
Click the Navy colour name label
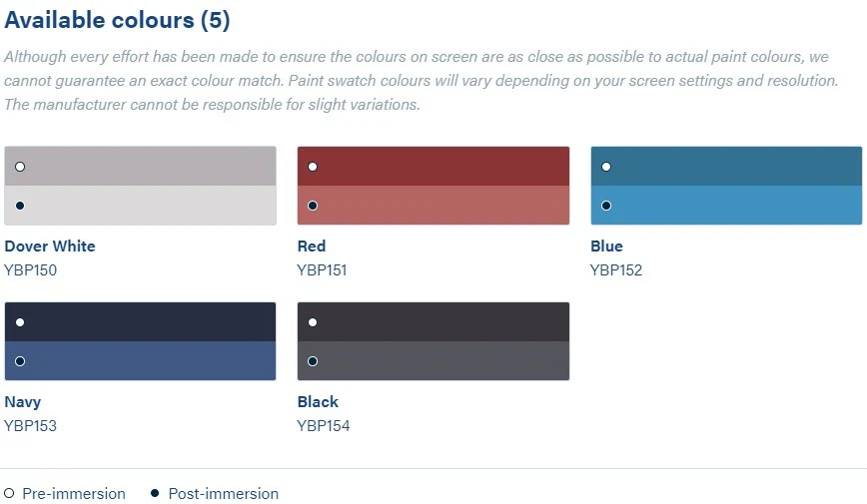23,402
